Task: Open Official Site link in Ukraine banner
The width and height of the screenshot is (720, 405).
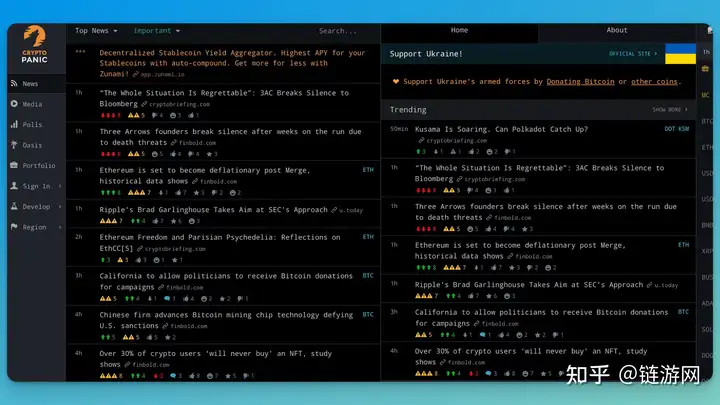Action: click(x=634, y=54)
